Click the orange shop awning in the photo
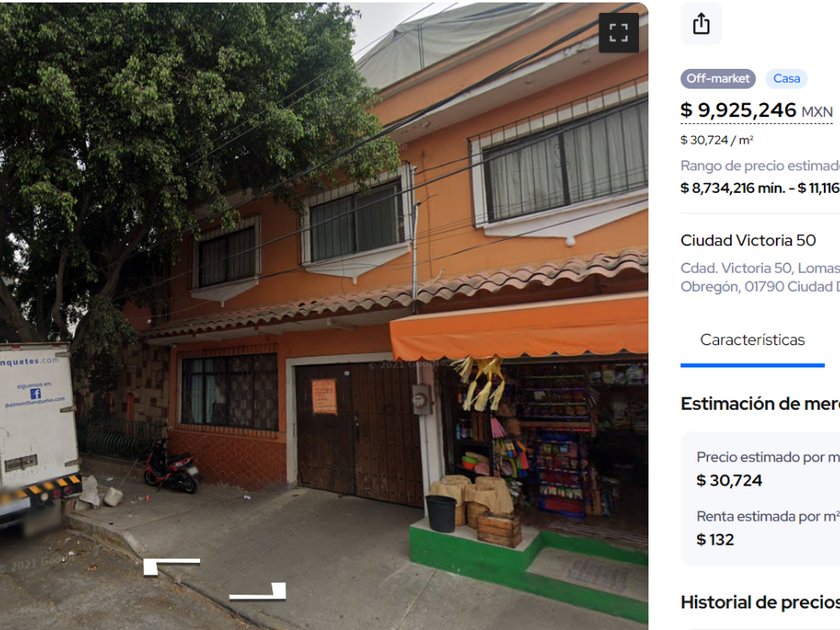The image size is (840, 630). coord(519,327)
